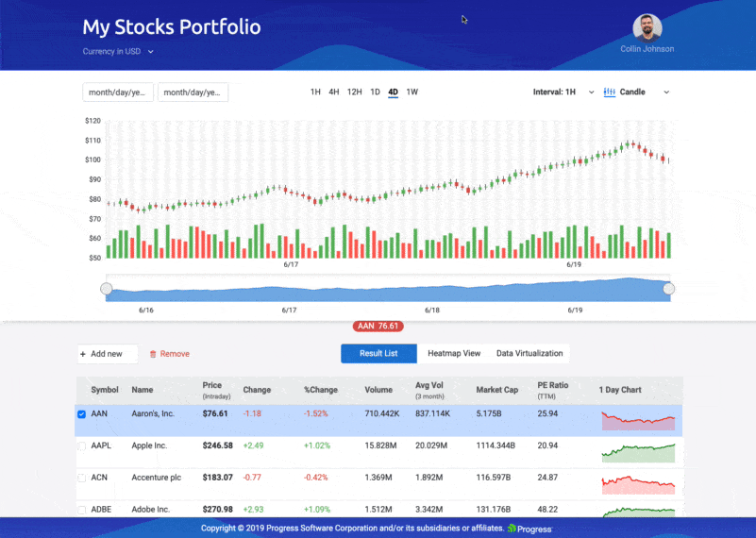Screen dimensions: 756x538
Task: Select the 12H time range
Action: (354, 92)
